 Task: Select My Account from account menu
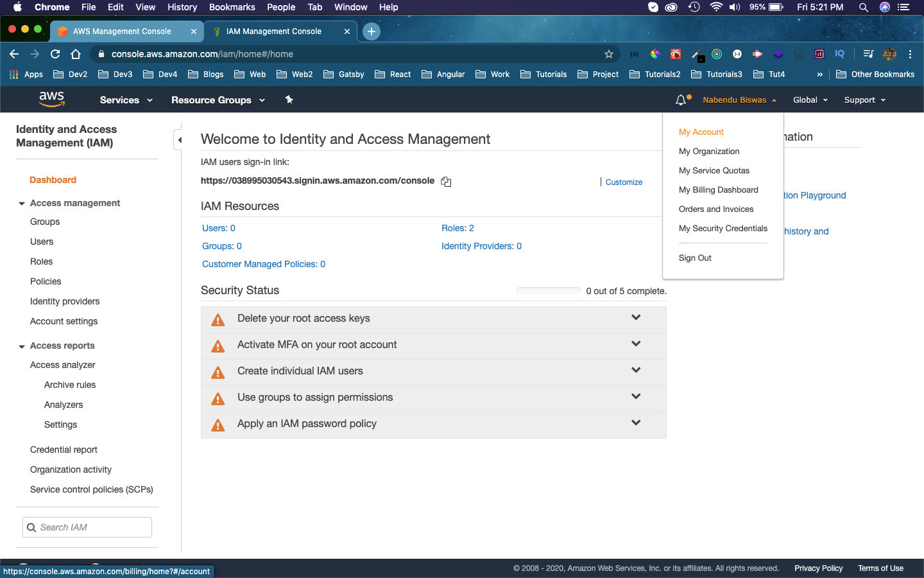701,132
